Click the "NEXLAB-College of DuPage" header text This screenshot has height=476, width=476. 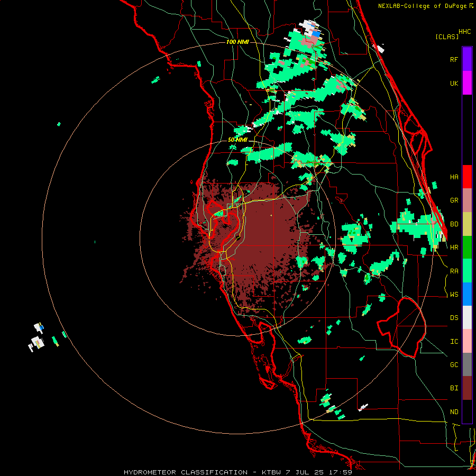422,6
